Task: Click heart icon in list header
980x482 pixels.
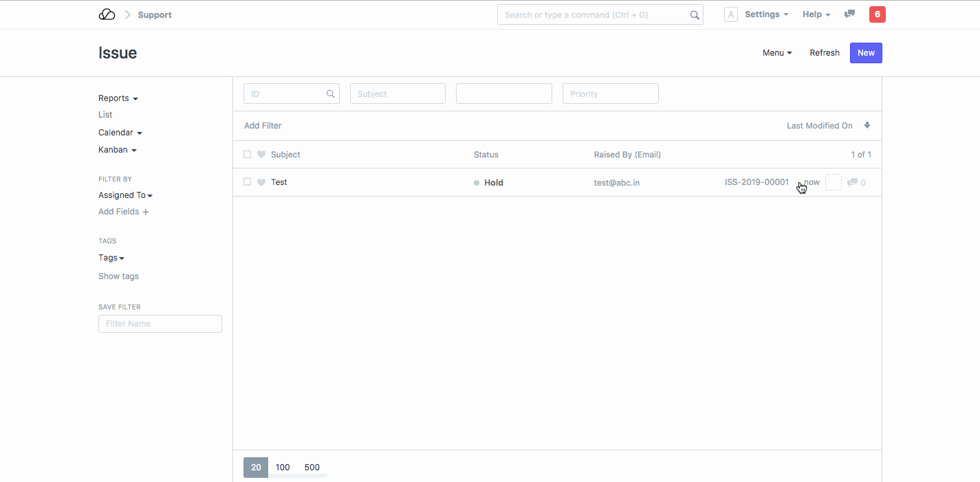Action: point(261,155)
